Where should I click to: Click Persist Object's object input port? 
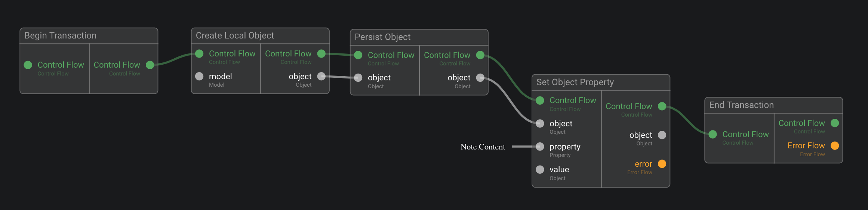(x=358, y=78)
